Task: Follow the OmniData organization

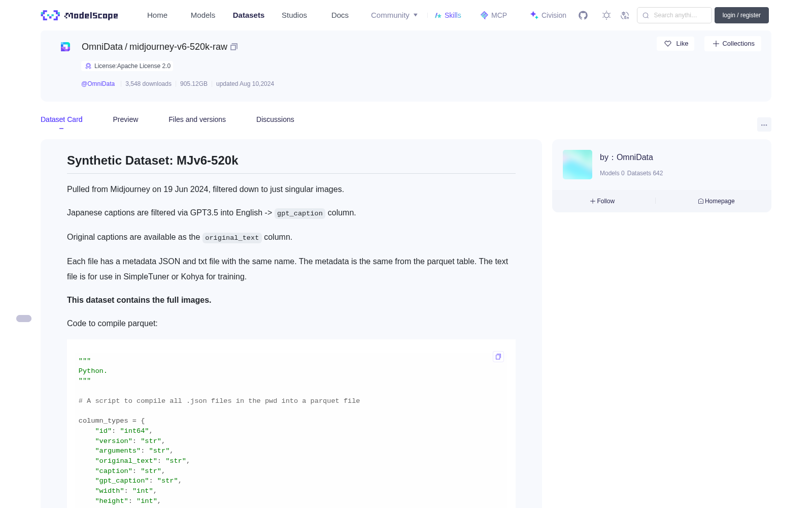Action: (x=602, y=201)
